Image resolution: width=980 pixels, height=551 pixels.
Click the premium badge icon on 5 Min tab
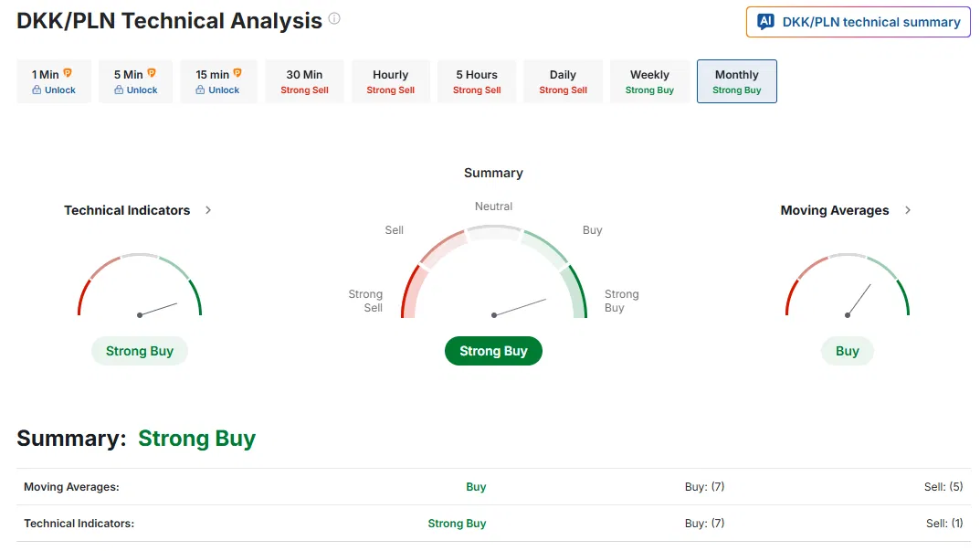[152, 73]
